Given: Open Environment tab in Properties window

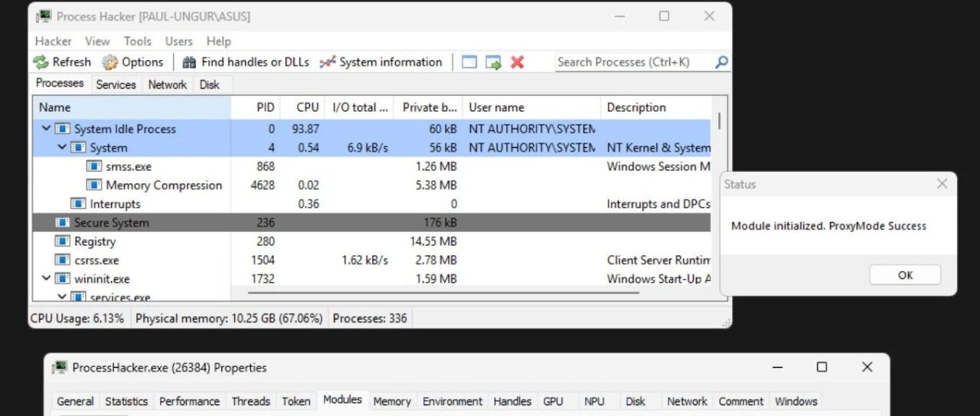Looking at the screenshot, I should pos(452,401).
